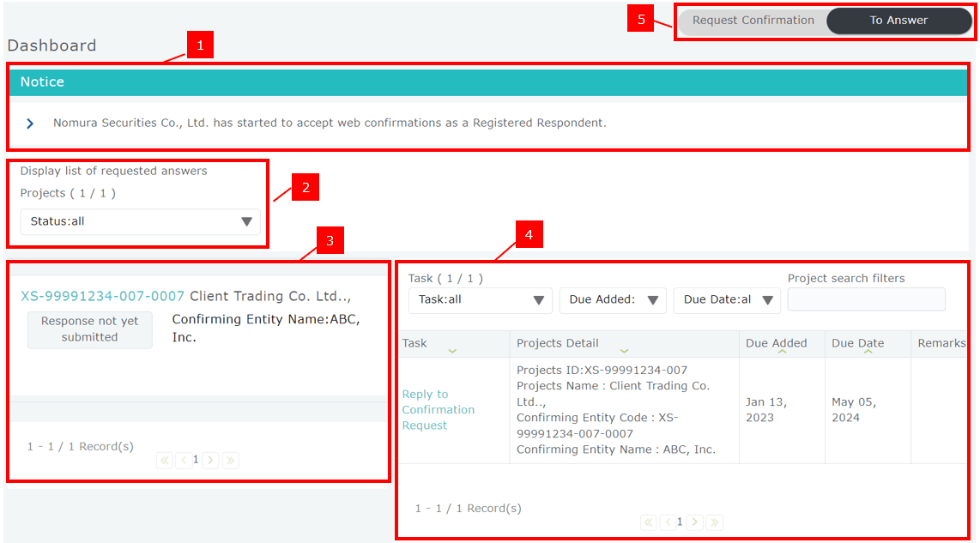Sort by the Due Added column arrow icon
Viewport: 980px width, 543px height.
(x=782, y=352)
